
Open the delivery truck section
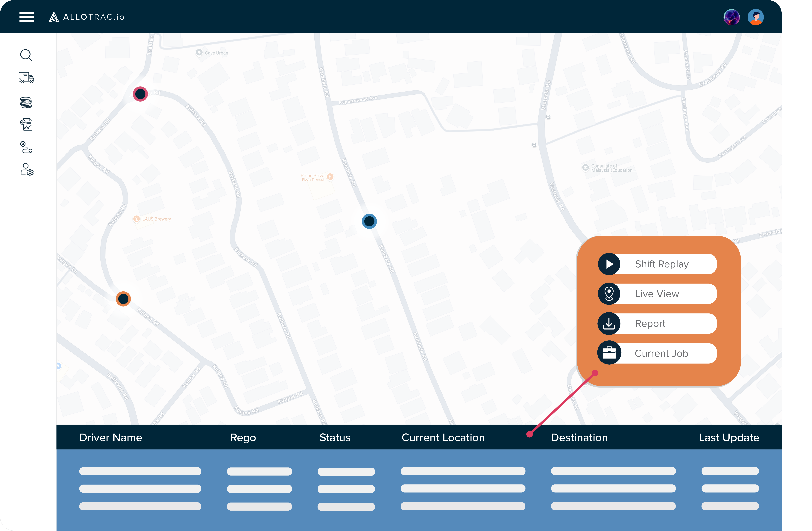tap(26, 78)
